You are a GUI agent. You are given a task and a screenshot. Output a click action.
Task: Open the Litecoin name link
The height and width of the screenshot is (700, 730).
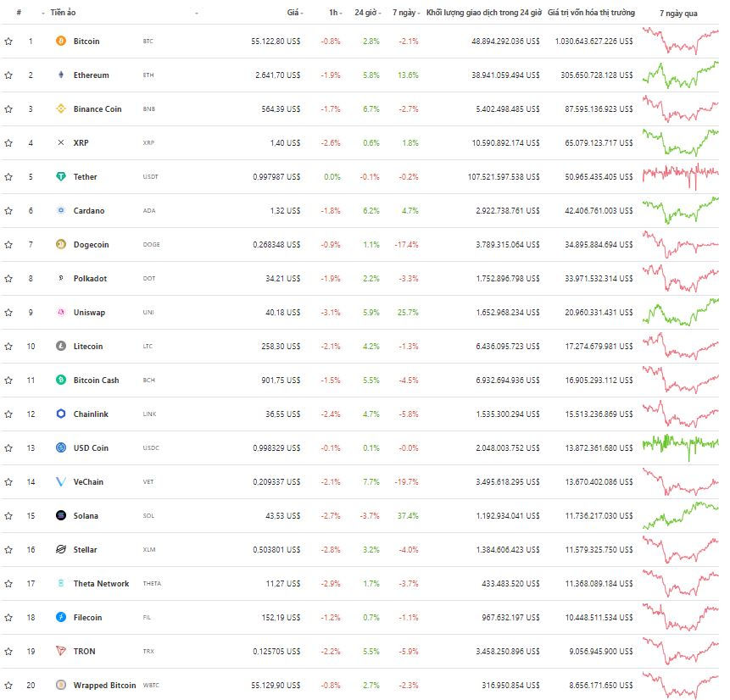(88, 347)
